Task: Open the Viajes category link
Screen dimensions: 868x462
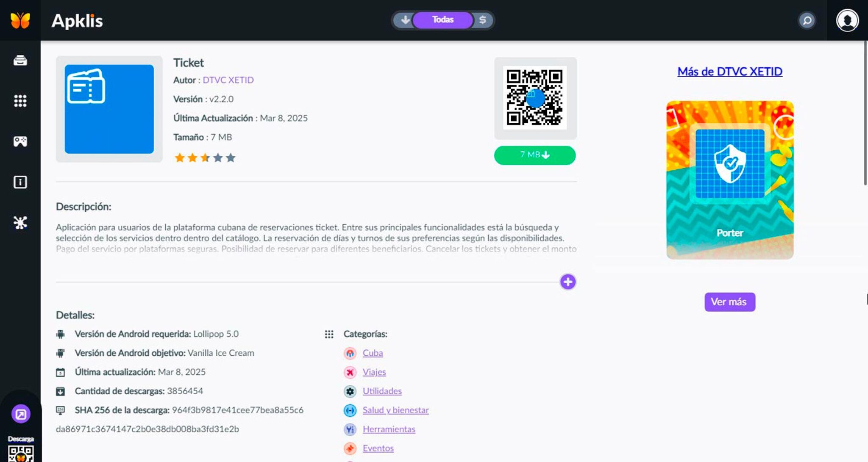Action: click(374, 372)
